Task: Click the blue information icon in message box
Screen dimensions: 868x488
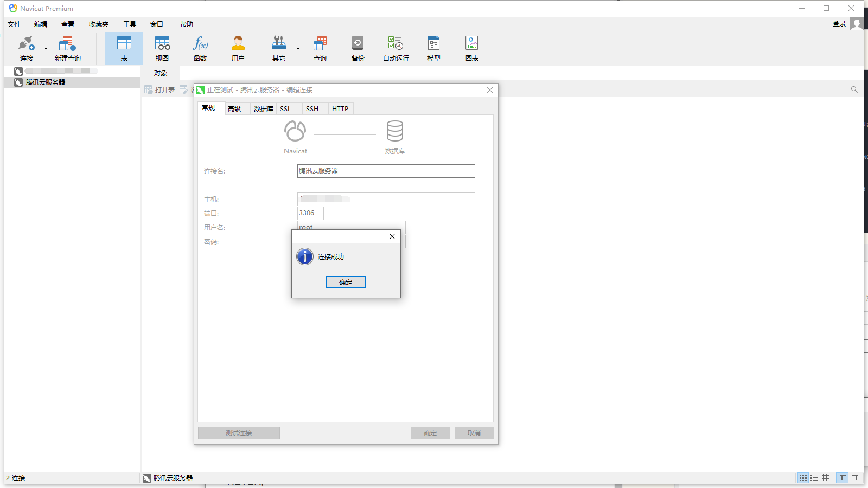Action: (305, 256)
